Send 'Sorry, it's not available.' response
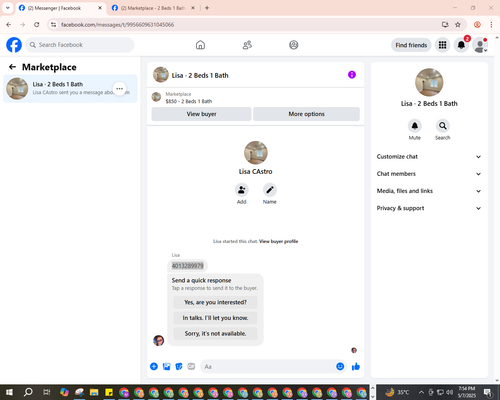Image resolution: width=500 pixels, height=400 pixels. [x=215, y=334]
